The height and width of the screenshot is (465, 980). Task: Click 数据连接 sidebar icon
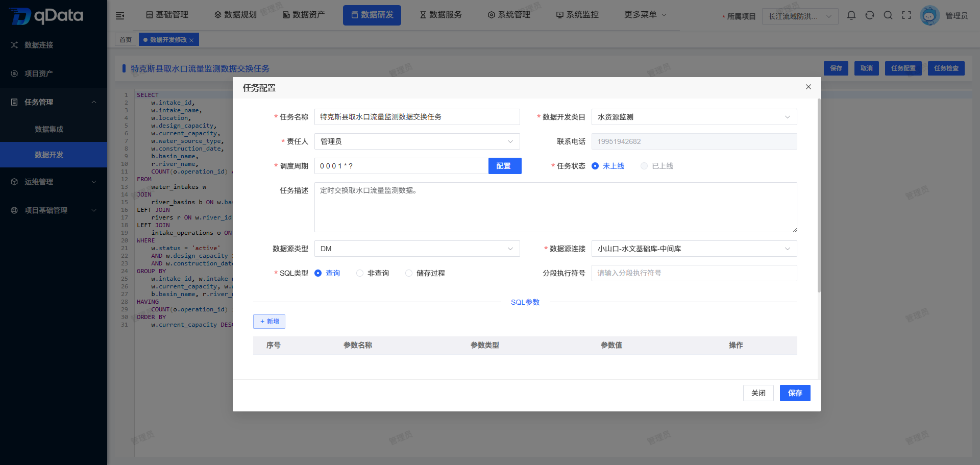14,45
